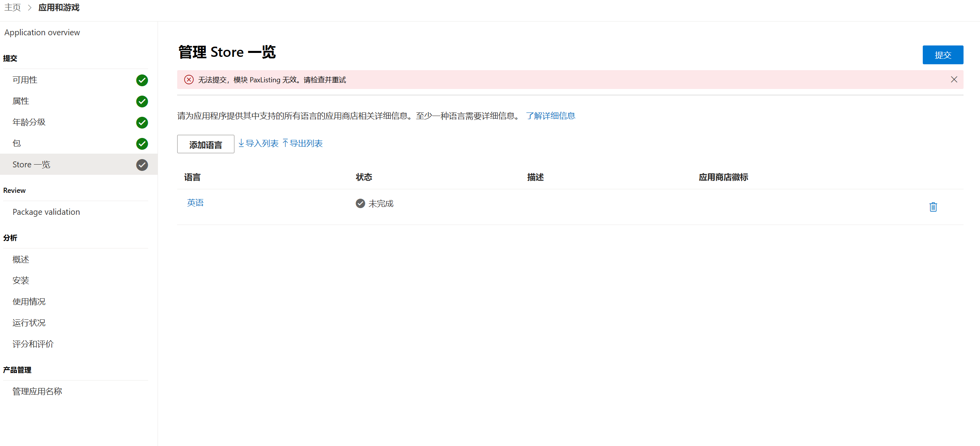Click green checkmark next to 可用性
Image resolution: width=980 pixels, height=446 pixels.
[x=142, y=80]
